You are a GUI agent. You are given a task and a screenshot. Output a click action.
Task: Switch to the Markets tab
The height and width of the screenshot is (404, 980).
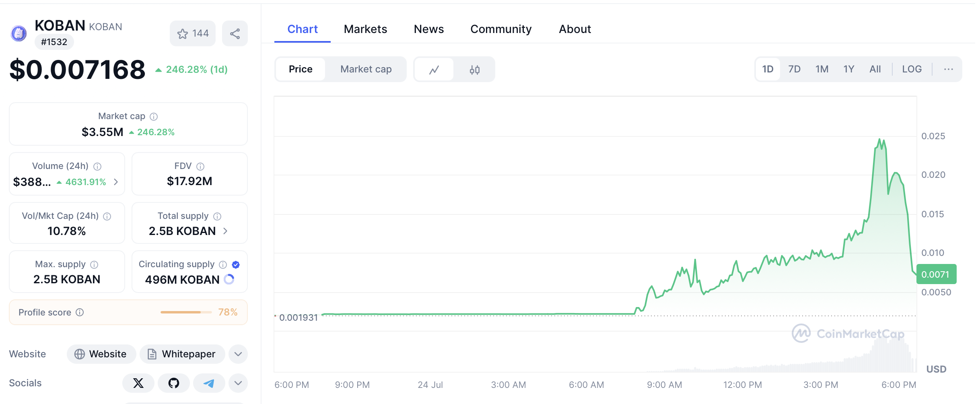(365, 29)
